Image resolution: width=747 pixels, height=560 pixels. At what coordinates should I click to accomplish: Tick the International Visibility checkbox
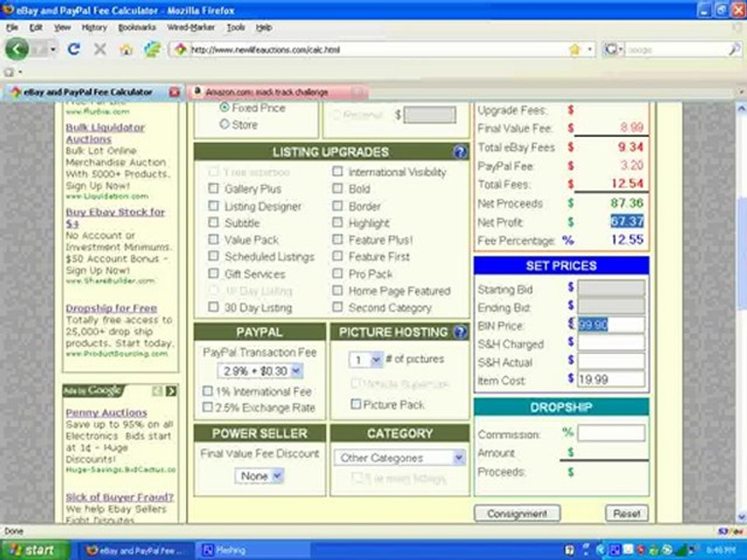pos(337,171)
